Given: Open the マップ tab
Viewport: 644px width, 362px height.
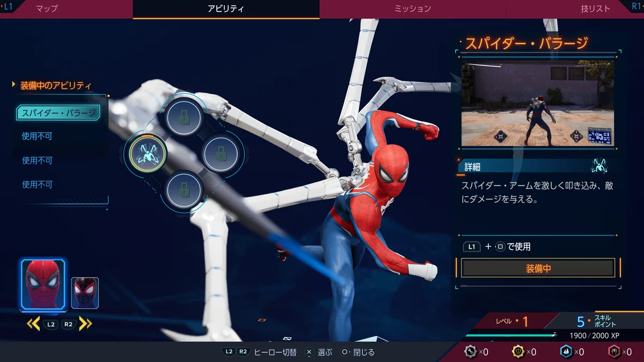Looking at the screenshot, I should 47,9.
